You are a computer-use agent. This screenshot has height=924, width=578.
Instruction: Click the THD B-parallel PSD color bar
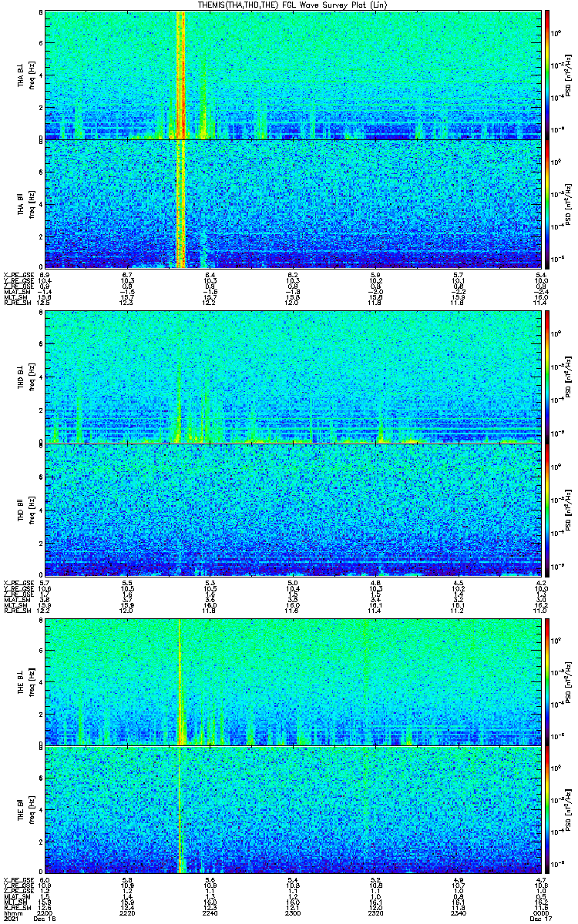(548, 510)
